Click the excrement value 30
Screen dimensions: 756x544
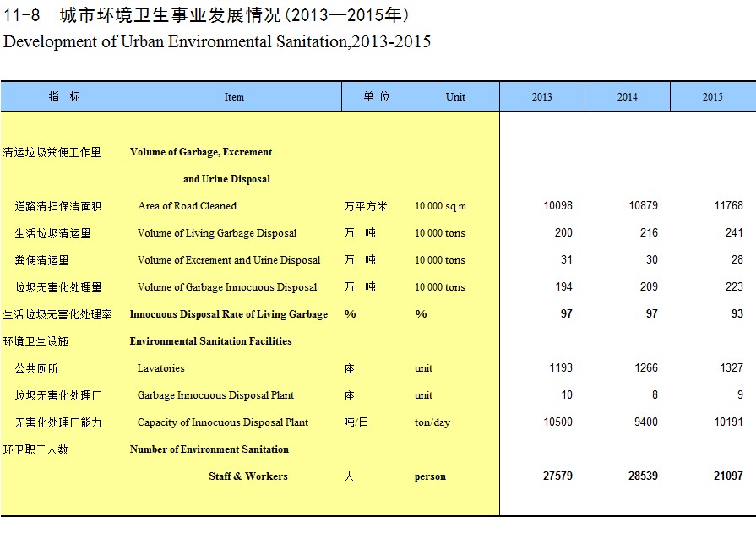652,259
